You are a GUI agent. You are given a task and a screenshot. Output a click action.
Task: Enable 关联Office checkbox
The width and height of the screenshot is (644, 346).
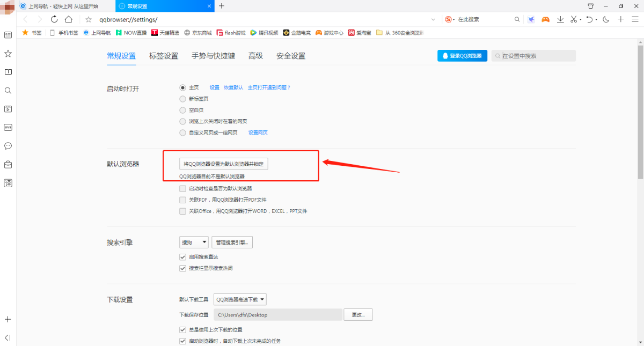(182, 211)
